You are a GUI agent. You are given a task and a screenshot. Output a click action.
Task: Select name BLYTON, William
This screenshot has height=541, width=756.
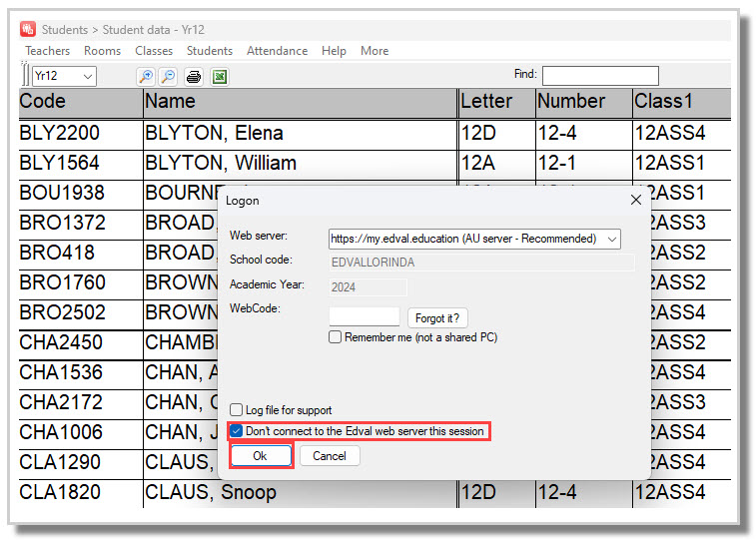(x=300, y=164)
